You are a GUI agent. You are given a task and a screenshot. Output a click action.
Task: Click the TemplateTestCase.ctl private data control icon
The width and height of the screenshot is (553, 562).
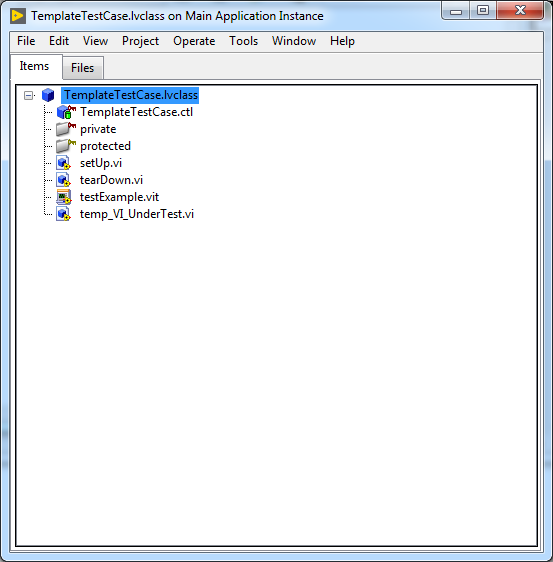pyautogui.click(x=66, y=112)
